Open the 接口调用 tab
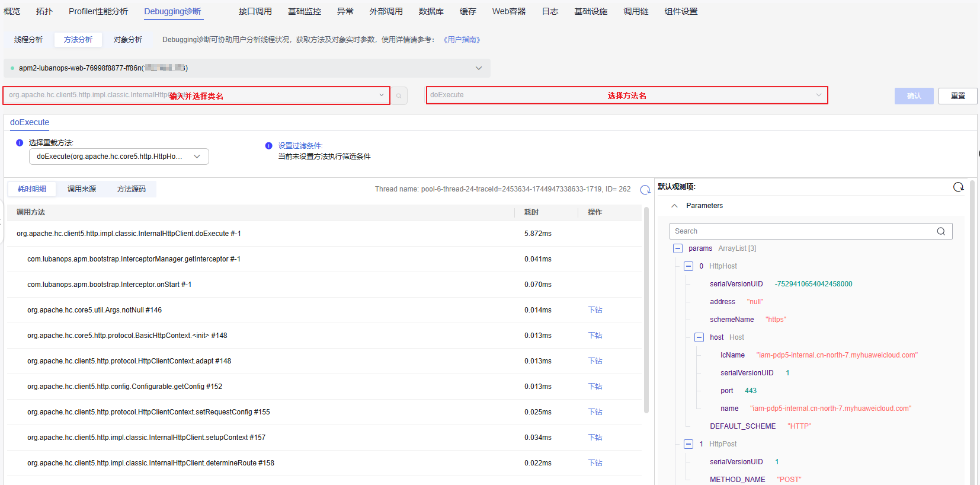The height and width of the screenshot is (485, 980). (255, 11)
